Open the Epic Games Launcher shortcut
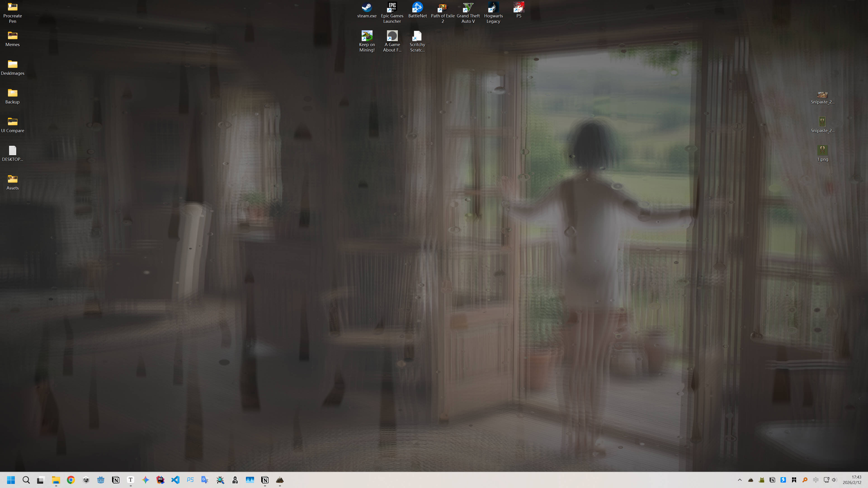 click(x=392, y=7)
